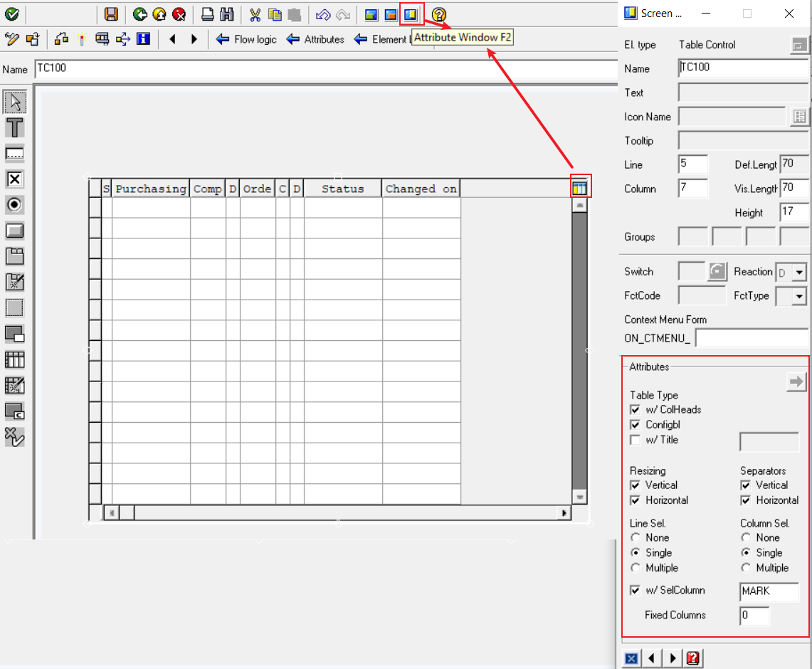Click the Copy icon in toolbar
Viewport: 812px width, 669px height.
click(275, 14)
